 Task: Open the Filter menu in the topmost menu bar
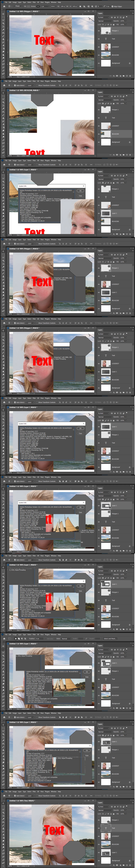(x=34, y=2)
